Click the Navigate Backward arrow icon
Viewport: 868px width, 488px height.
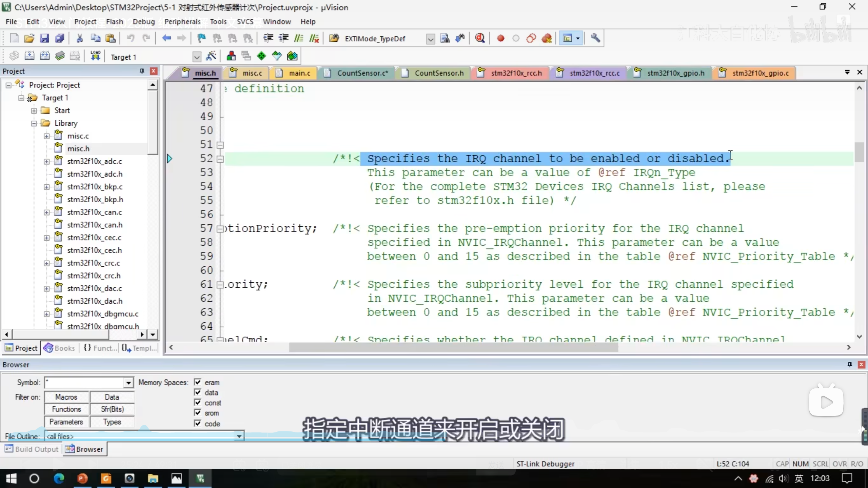point(166,38)
